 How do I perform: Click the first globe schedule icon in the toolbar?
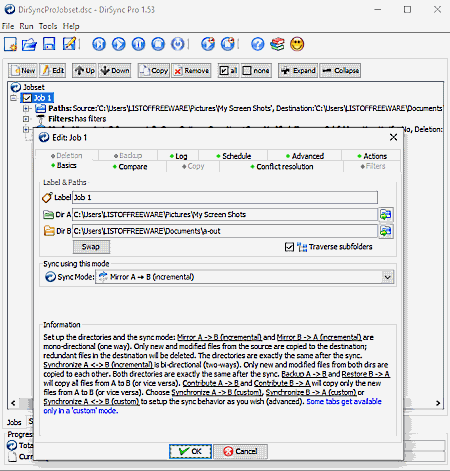(x=208, y=44)
